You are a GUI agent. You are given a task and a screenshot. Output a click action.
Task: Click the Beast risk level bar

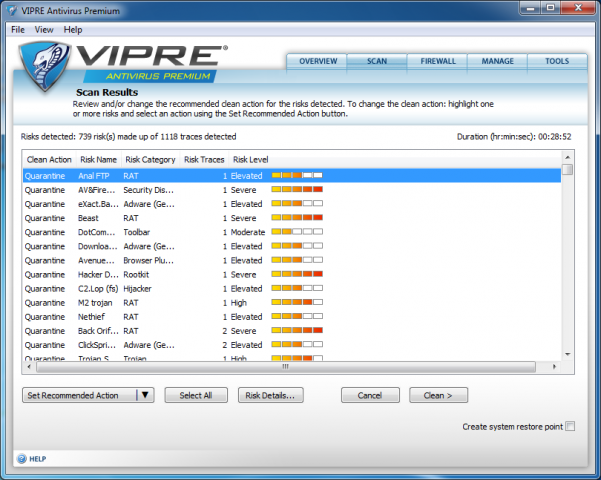[297, 218]
